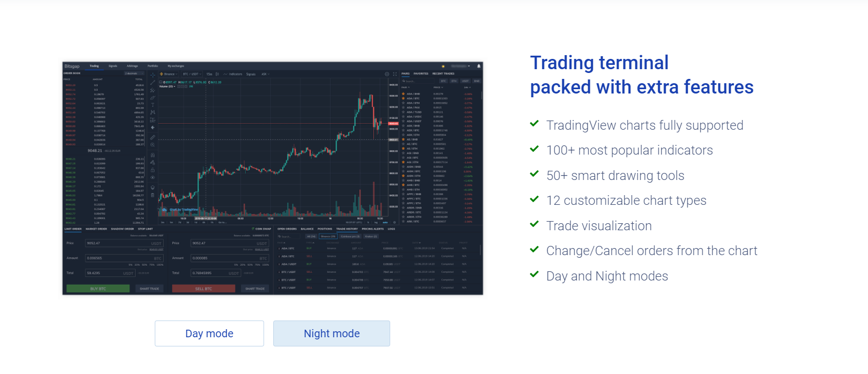Open the Trade History tab
The height and width of the screenshot is (374, 868).
[x=346, y=229]
